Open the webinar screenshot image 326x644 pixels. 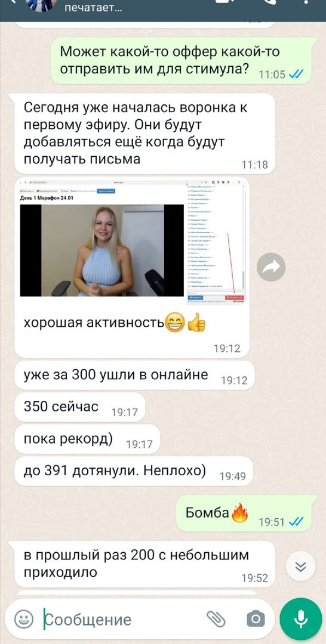pos(133,241)
